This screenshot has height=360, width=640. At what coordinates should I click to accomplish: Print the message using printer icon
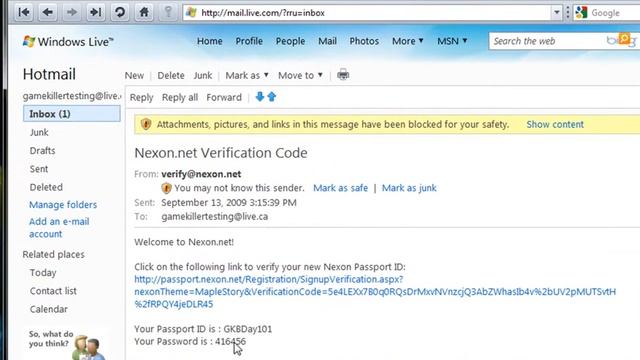[343, 75]
